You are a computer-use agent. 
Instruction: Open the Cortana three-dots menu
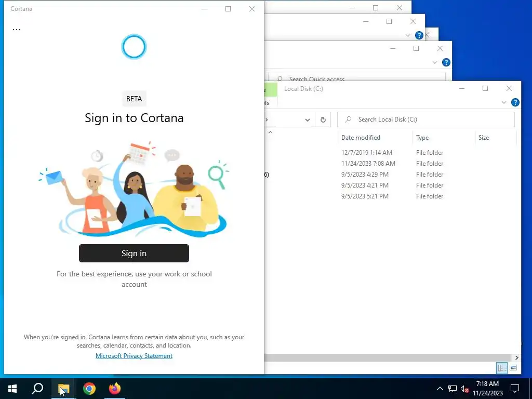16,29
